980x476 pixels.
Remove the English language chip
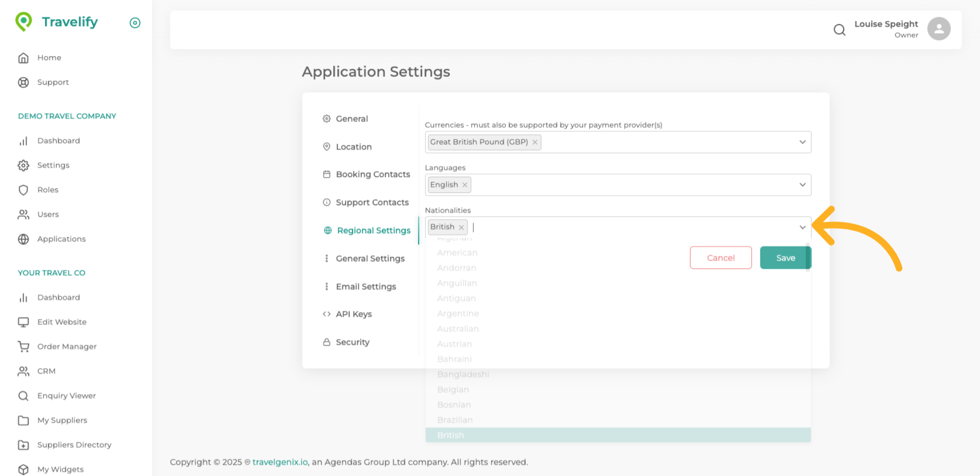pyautogui.click(x=464, y=185)
